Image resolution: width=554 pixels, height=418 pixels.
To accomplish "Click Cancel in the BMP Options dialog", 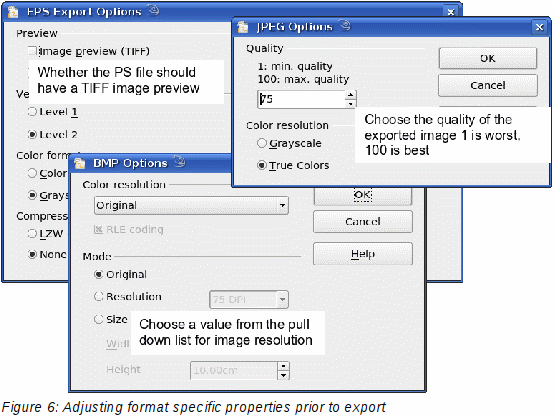I will (363, 222).
